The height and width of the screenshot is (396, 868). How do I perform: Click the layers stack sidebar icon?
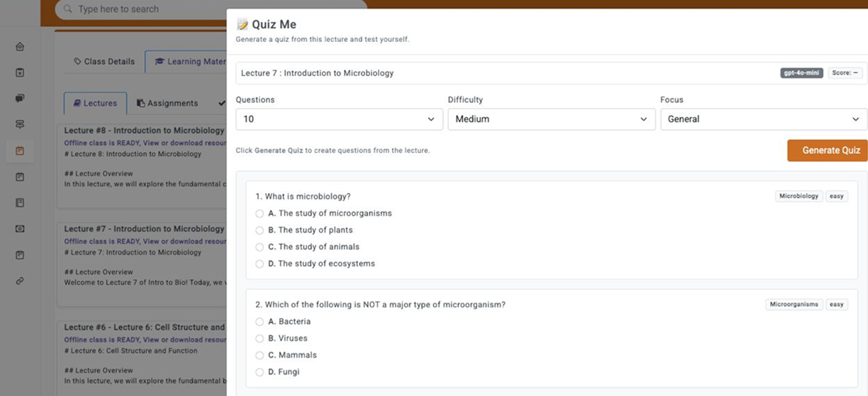20,124
